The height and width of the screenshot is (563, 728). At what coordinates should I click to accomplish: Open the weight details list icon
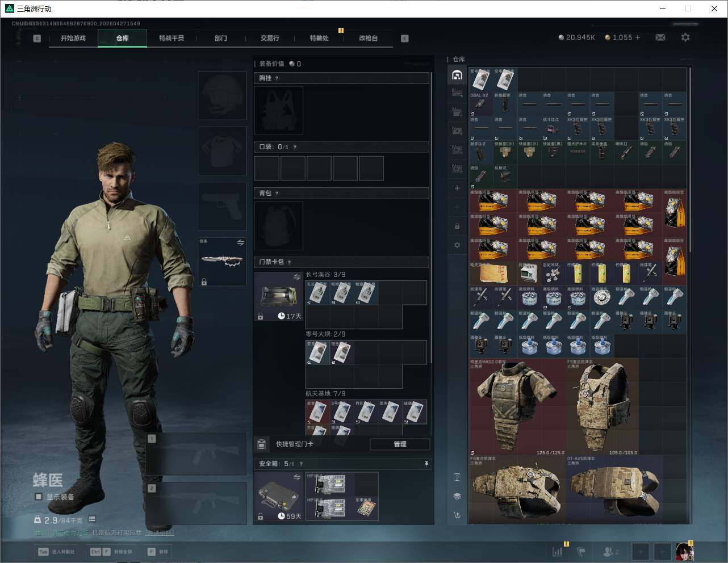(92, 519)
